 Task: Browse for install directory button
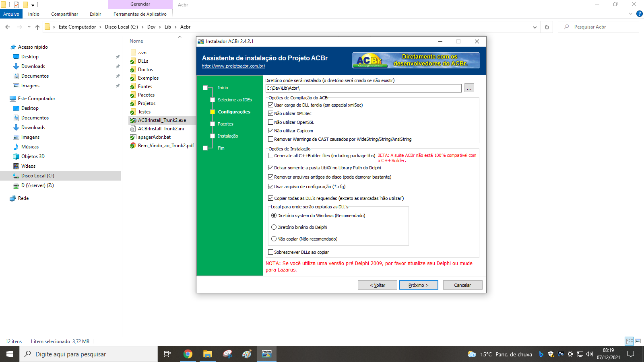point(469,88)
